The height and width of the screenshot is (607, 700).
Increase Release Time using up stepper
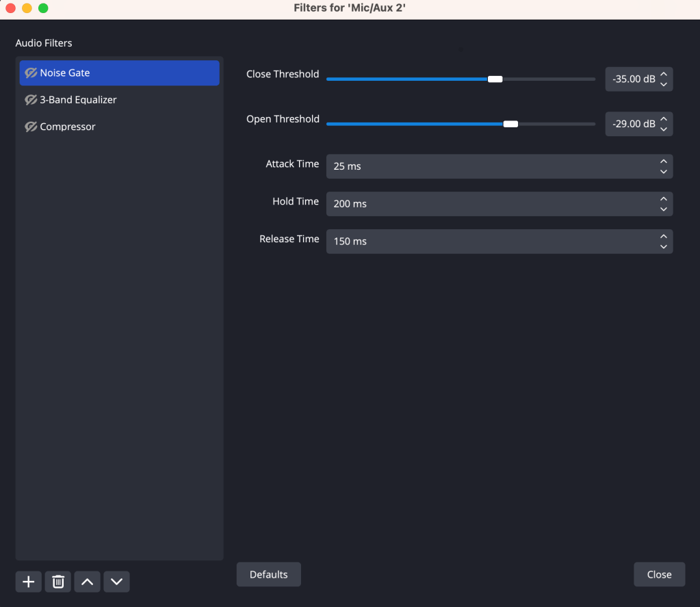click(663, 237)
